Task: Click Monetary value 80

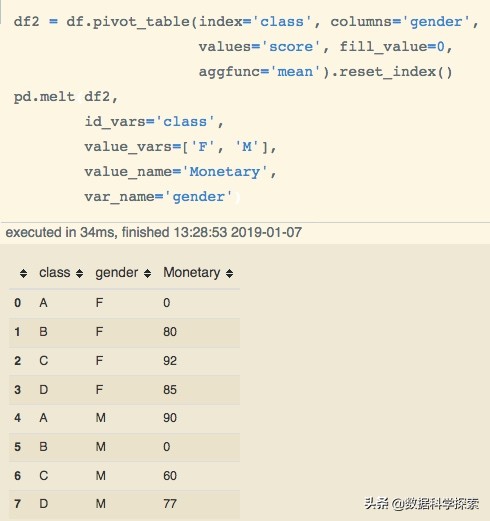Action: coord(170,332)
